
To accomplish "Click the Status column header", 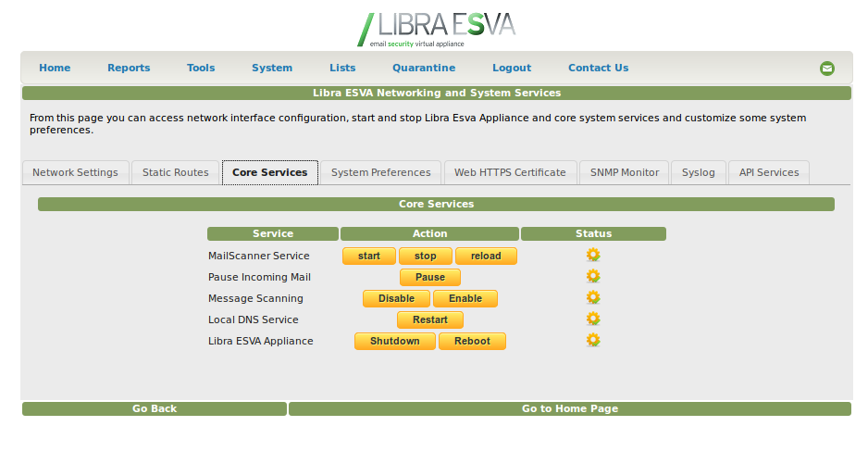I will (593, 233).
